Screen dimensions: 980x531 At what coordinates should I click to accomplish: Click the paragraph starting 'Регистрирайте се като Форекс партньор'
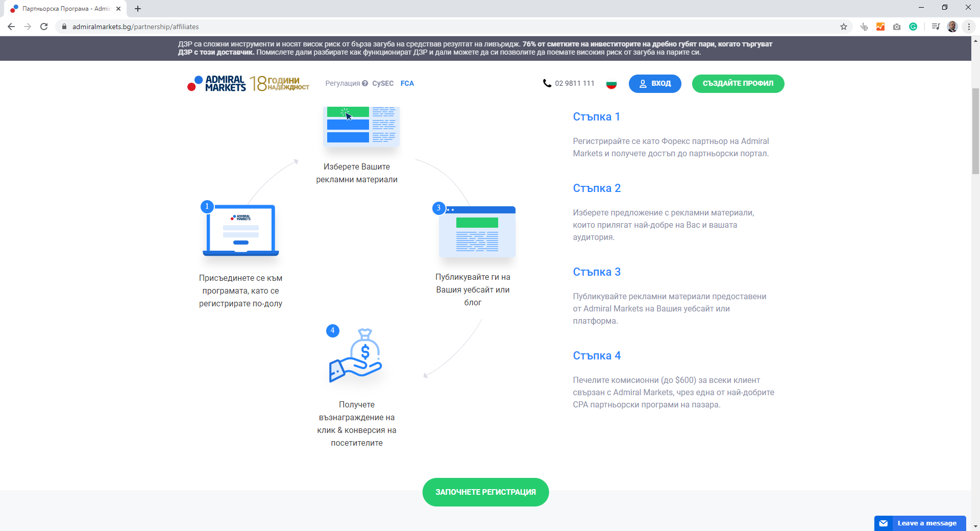(x=671, y=147)
